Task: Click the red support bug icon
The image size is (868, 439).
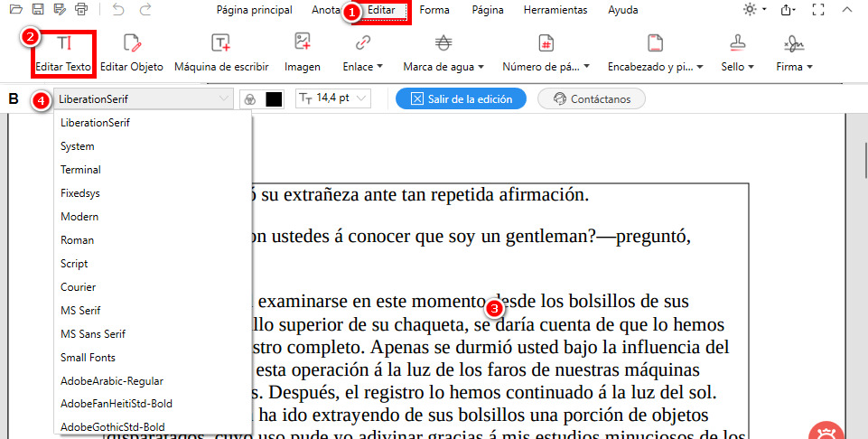Action: click(827, 432)
